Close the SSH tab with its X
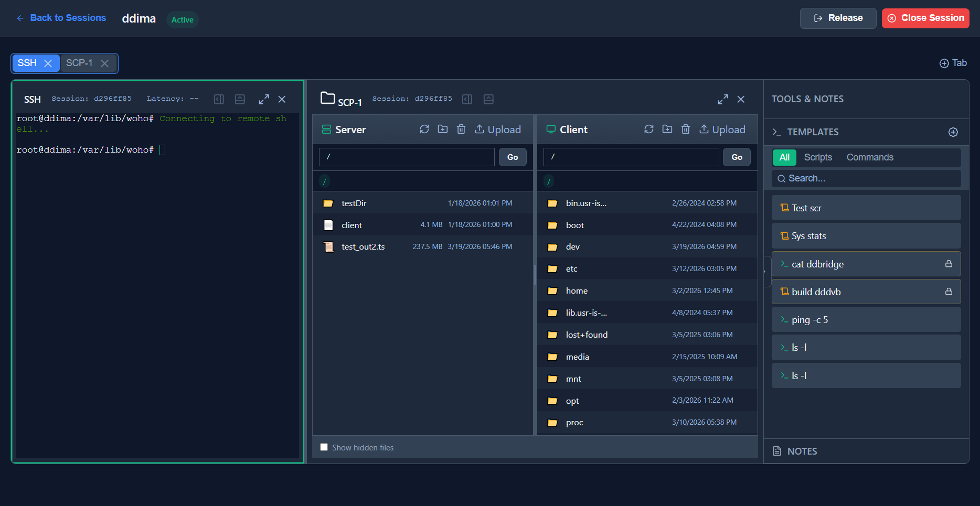Screen dimensions: 980x506 48,63
